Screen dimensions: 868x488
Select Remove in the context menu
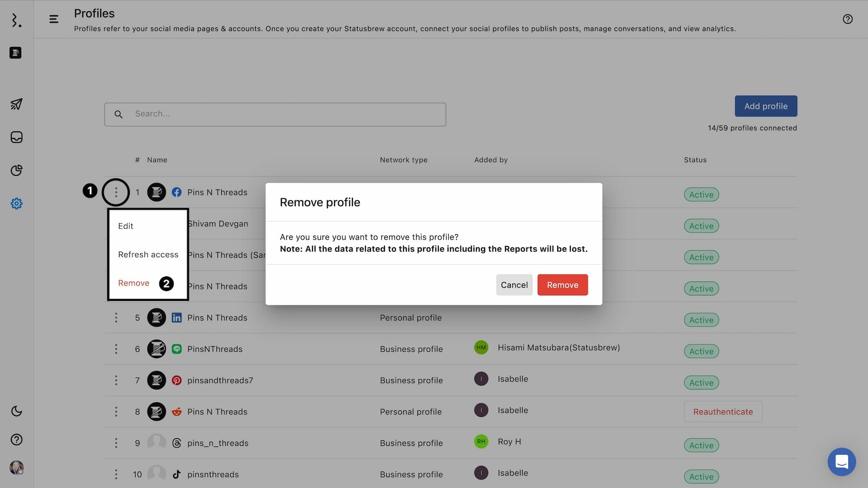click(x=134, y=283)
